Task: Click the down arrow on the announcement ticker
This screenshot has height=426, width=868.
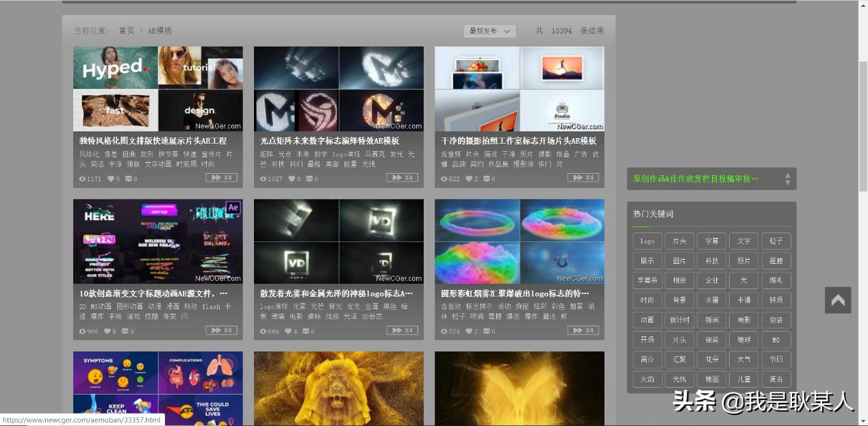Action: [x=786, y=182]
